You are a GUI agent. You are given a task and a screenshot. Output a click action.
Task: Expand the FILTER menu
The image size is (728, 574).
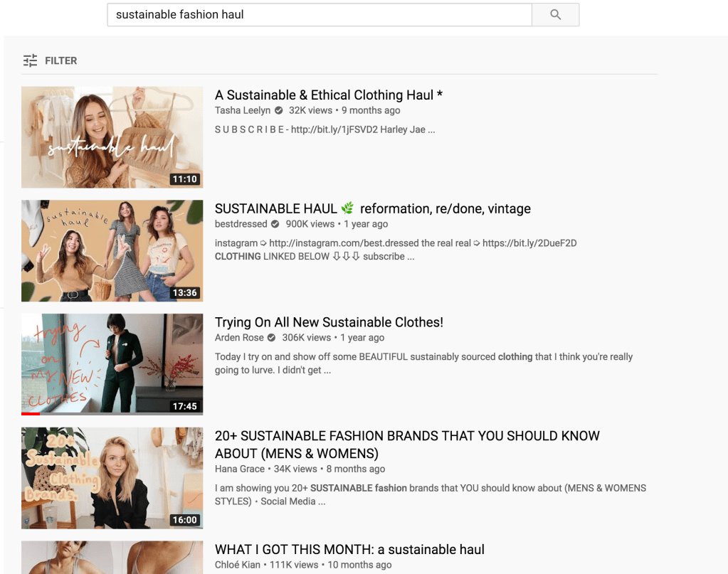(60, 60)
